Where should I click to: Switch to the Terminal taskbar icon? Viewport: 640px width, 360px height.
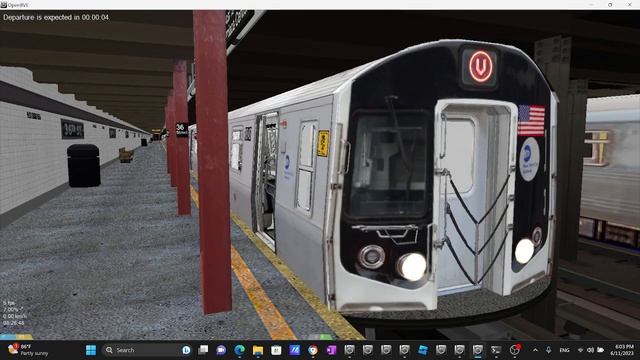pyautogui.click(x=496, y=350)
